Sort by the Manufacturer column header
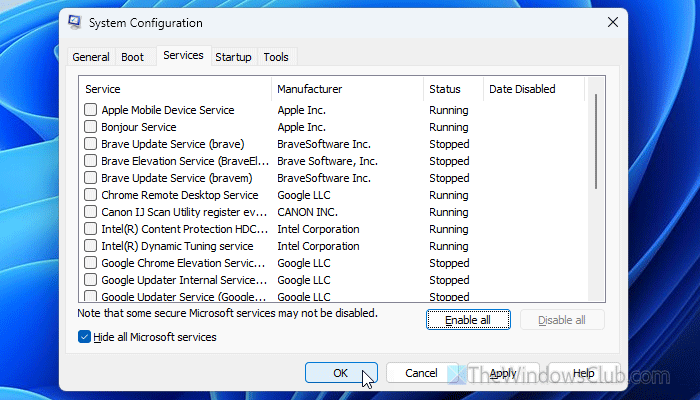 347,89
